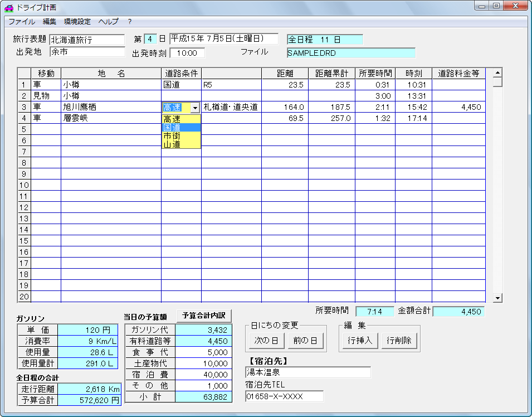Pick 山道 from the road type list

(x=181, y=144)
